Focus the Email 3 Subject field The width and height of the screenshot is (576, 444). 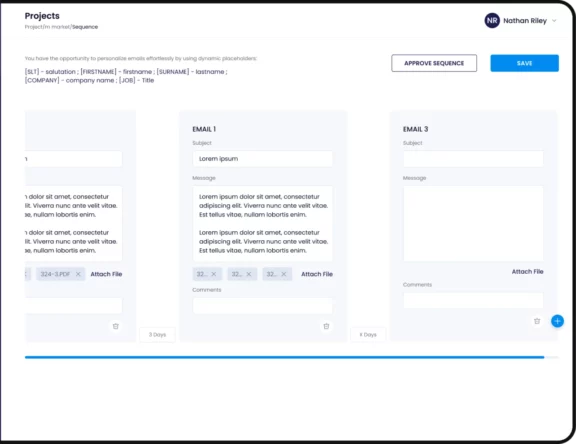click(x=473, y=159)
